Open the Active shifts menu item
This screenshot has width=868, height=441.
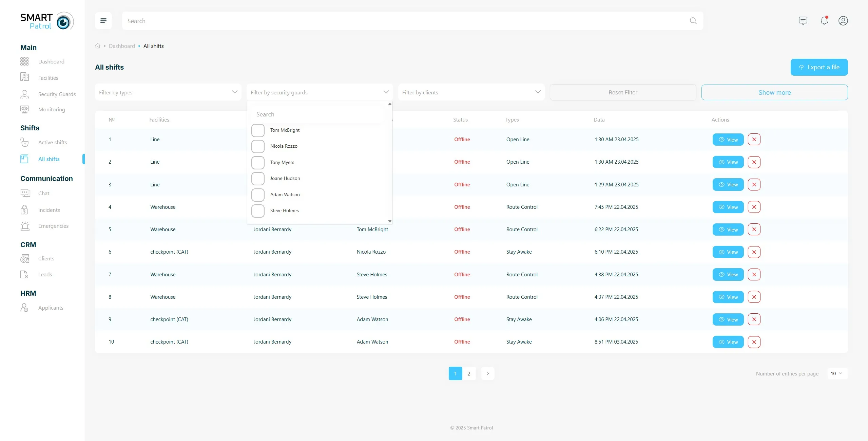tap(53, 142)
